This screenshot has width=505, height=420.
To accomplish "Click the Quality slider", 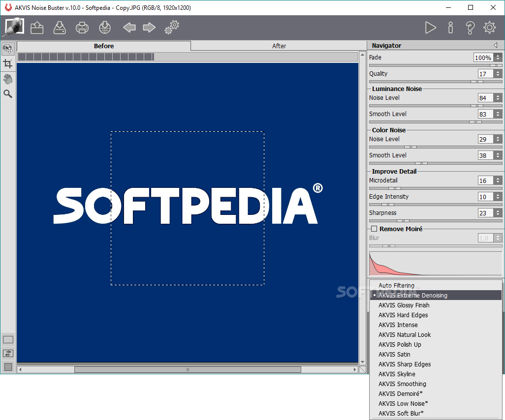I will [x=436, y=82].
